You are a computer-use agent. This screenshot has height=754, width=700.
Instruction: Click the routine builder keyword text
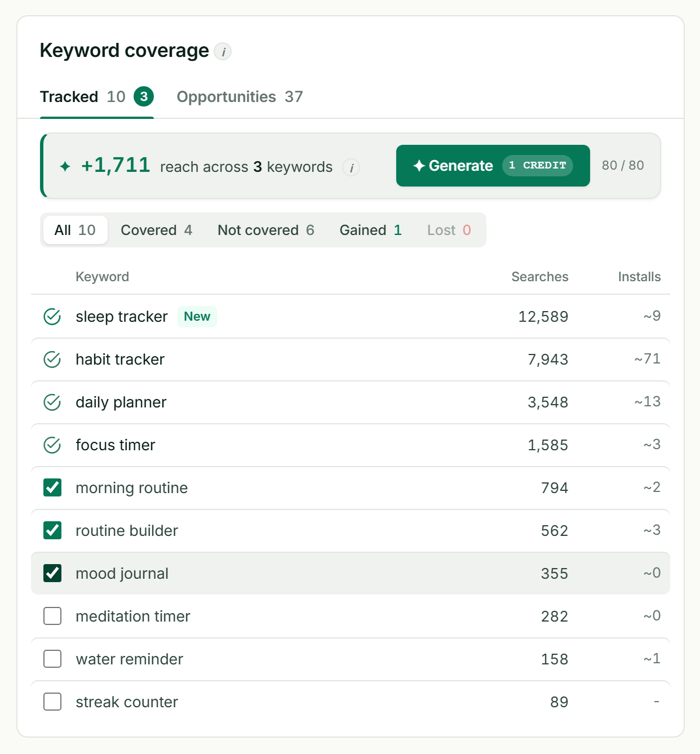(x=127, y=531)
